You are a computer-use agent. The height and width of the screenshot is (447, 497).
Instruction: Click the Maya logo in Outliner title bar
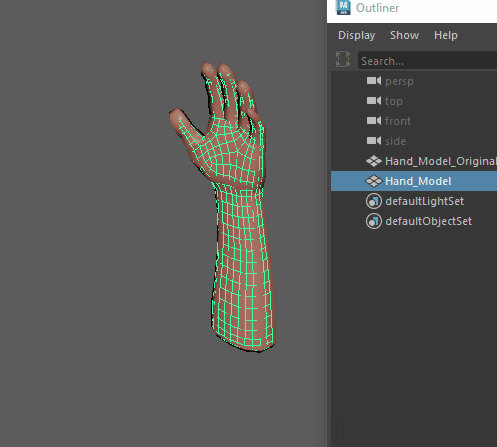click(x=343, y=7)
